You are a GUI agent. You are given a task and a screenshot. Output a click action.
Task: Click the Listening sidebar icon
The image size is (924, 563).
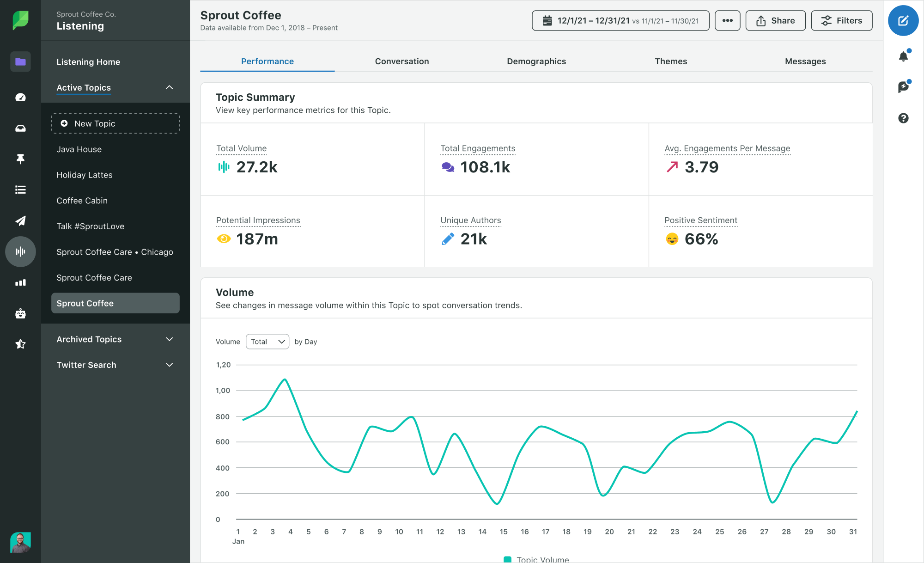20,252
